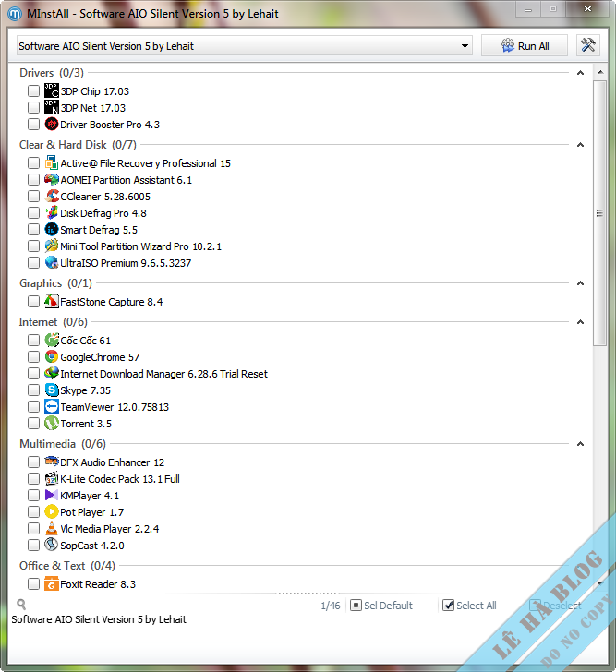Click the 'Office & Text (0/4)' group header

pyautogui.click(x=66, y=566)
